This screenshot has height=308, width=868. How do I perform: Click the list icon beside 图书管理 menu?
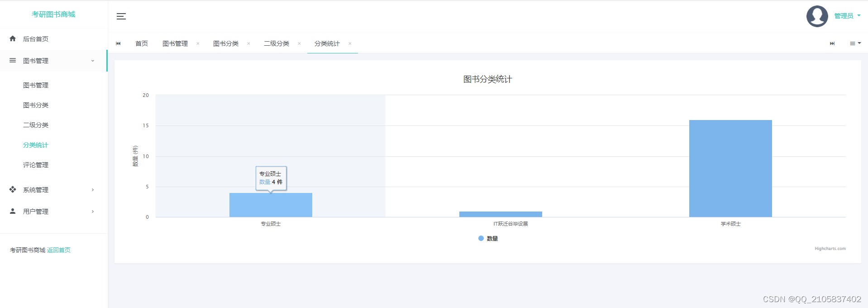(13, 60)
